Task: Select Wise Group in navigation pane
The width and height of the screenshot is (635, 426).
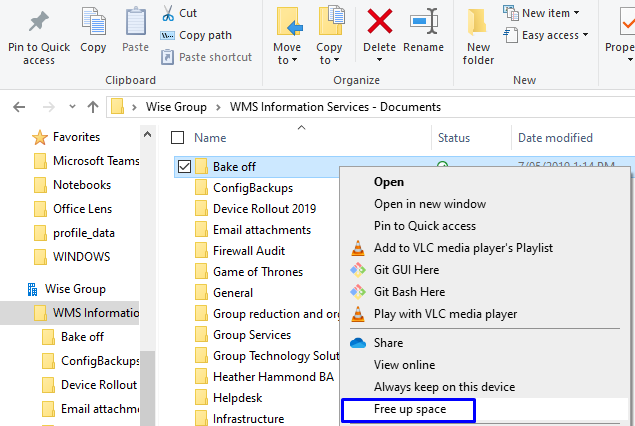Action: [75, 289]
